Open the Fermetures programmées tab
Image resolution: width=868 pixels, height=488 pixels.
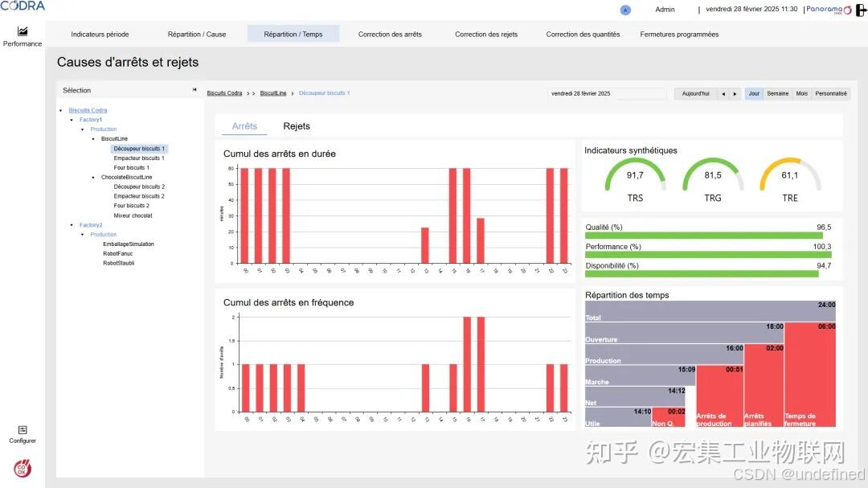[679, 35]
